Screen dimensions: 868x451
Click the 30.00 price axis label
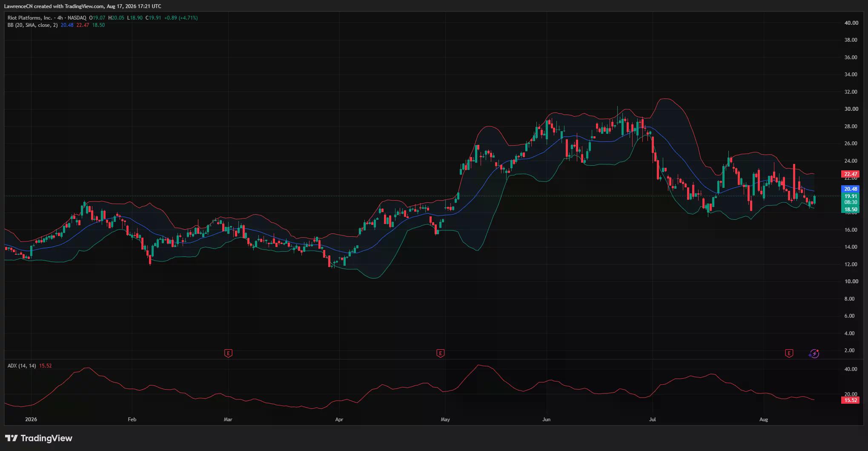coord(851,109)
